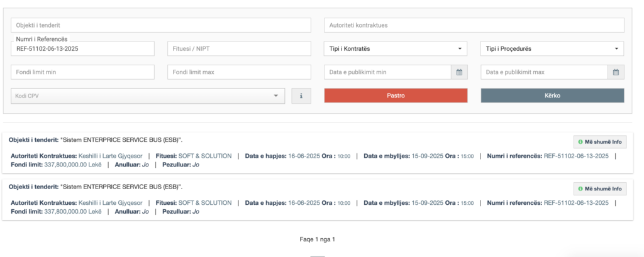Viewport: 644px width, 257px height.
Task: Focus the Objekti i tenderit field
Action: (161, 25)
